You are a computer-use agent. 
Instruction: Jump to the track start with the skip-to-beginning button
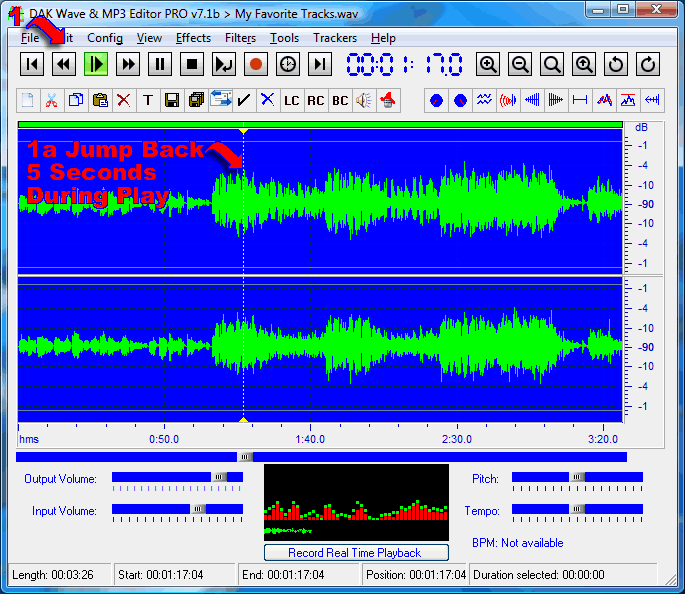coord(32,65)
